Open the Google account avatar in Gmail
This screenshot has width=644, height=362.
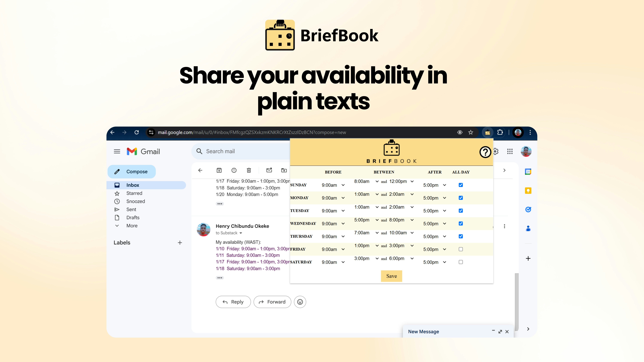pyautogui.click(x=526, y=151)
